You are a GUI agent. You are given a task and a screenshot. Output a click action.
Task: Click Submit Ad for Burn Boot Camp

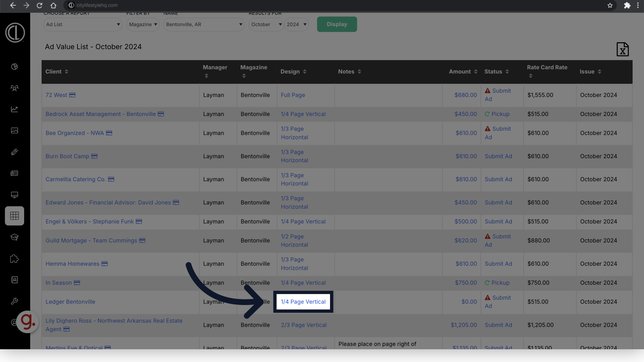pyautogui.click(x=498, y=156)
